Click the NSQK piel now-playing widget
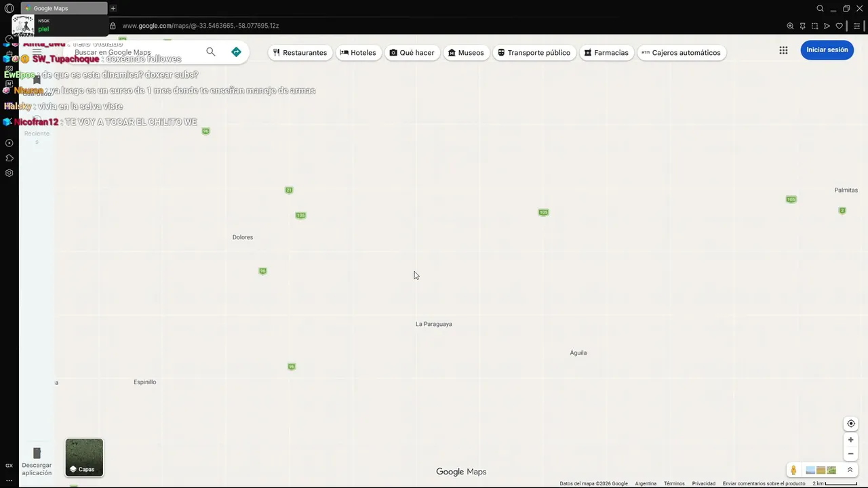Image resolution: width=868 pixels, height=488 pixels. (60, 26)
